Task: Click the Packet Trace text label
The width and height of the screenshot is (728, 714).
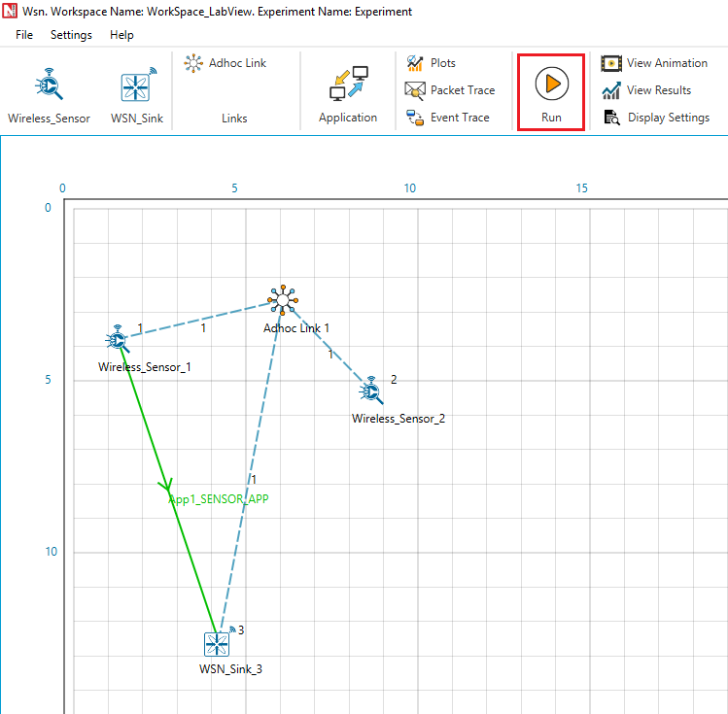Action: tap(463, 90)
